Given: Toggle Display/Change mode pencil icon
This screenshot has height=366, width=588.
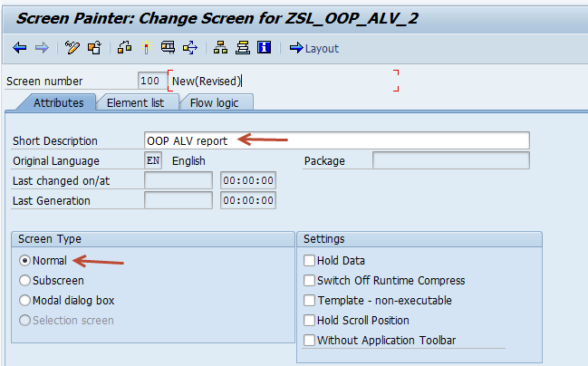Looking at the screenshot, I should tap(72, 48).
